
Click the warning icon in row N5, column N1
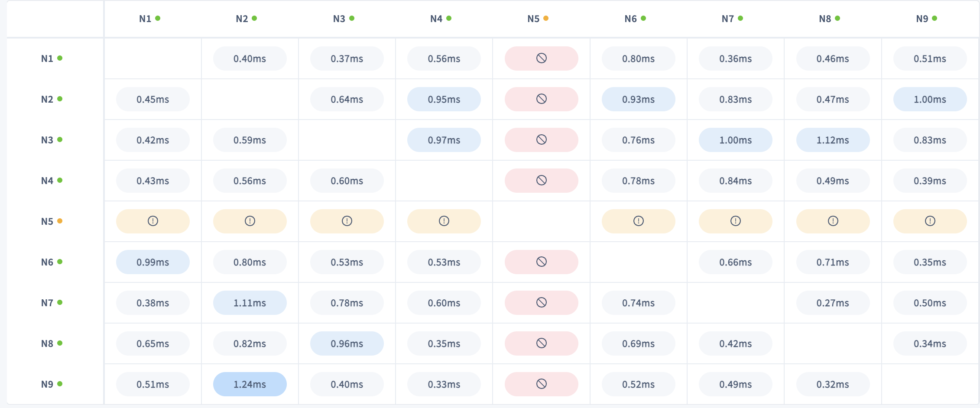(153, 221)
